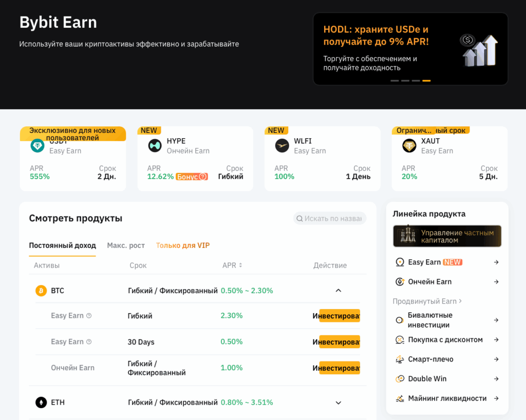Click the WLFI coin icon
526x420 pixels.
click(282, 146)
